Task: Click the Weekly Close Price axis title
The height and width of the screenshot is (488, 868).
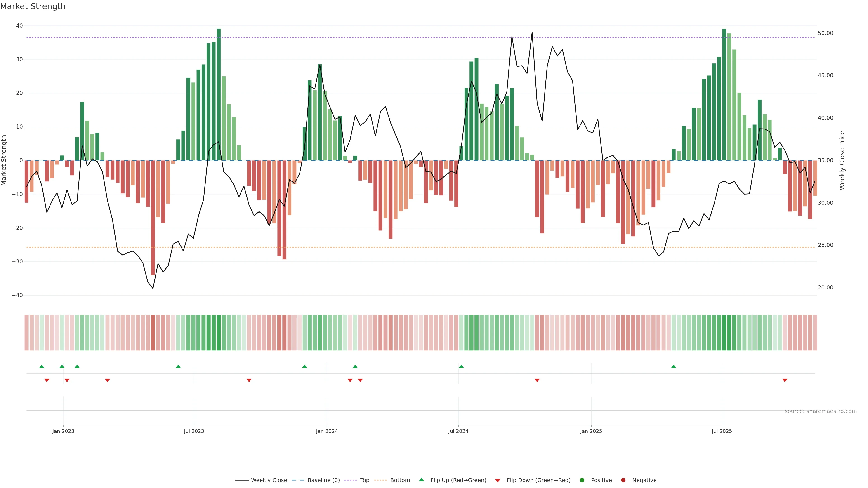Action: (842, 160)
